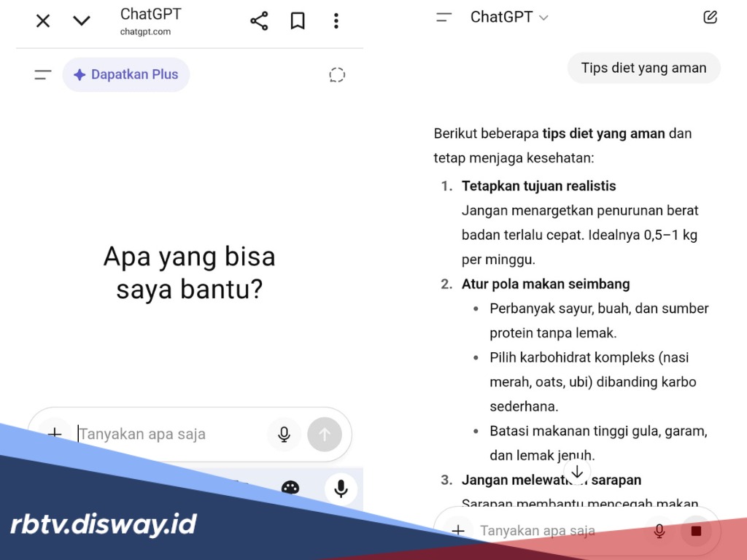The image size is (747, 560).
Task: Tap the microphone icon beside the left input
Action: click(x=284, y=434)
